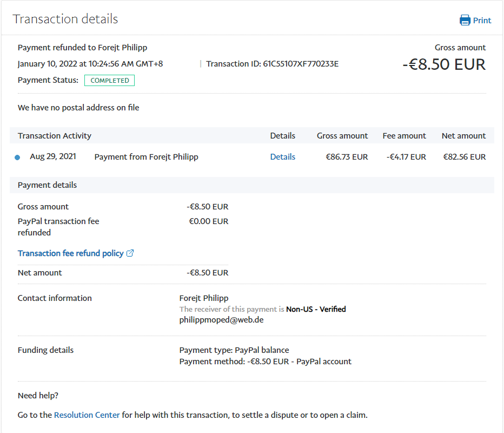Viewport: 504px width, 433px height.
Task: Click the Transaction details page heading
Action: 65,19
